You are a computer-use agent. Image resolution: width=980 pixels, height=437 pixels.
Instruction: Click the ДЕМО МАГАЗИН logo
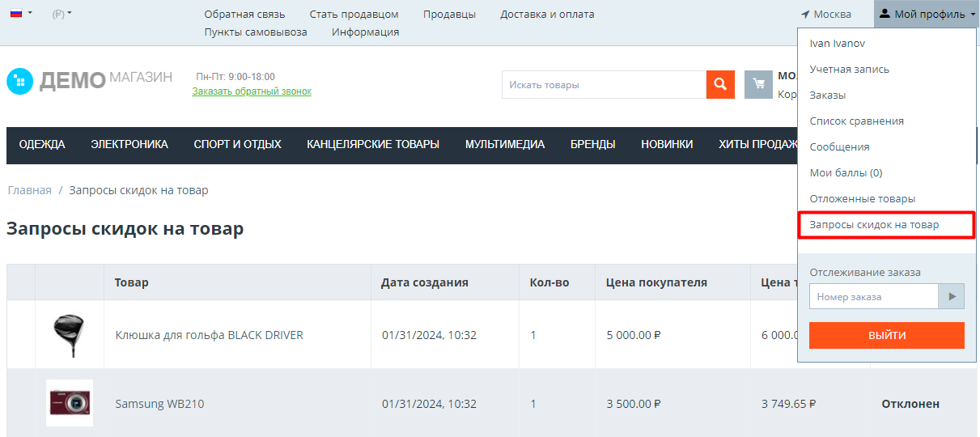89,80
